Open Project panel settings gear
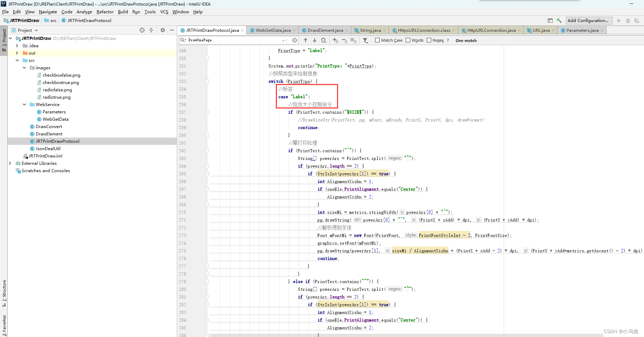Viewport: 644px width, 337px height. [x=163, y=30]
